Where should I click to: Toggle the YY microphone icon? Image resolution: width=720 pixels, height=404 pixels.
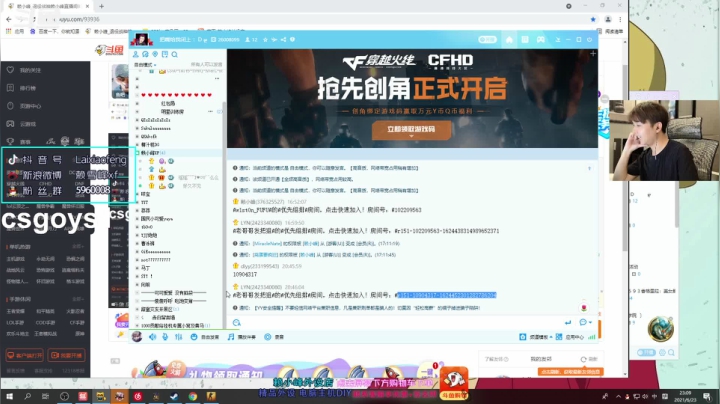click(x=165, y=337)
